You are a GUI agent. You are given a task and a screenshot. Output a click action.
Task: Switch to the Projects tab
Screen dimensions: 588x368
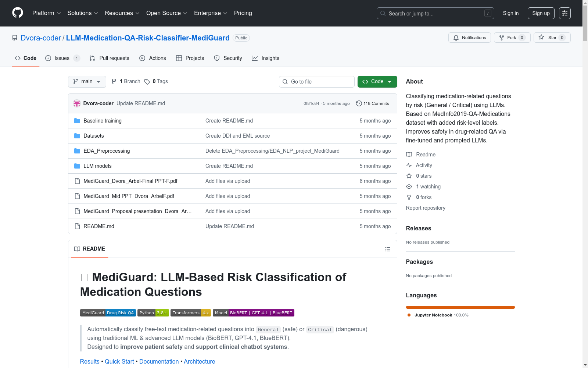pyautogui.click(x=190, y=58)
